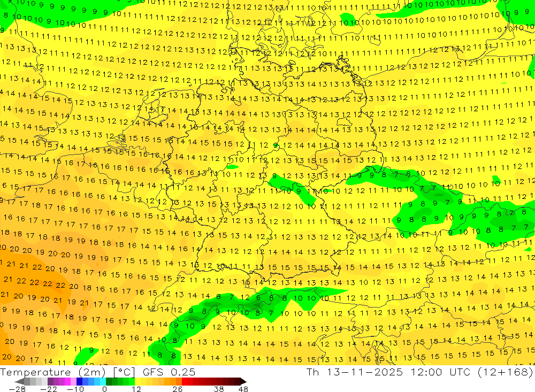This screenshot has height=392, width=535.
Task: Click the bright yellow swatch after 12
Action: [138, 381]
